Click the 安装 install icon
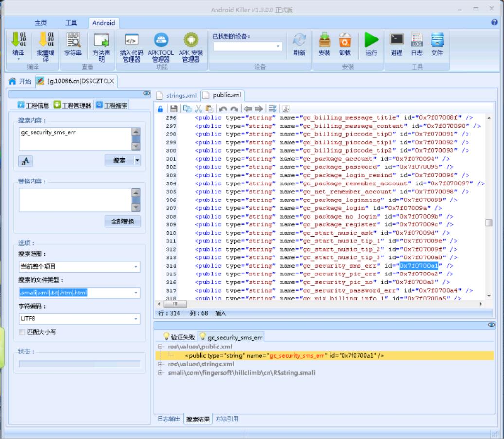The width and height of the screenshot is (504, 439). pos(324,40)
